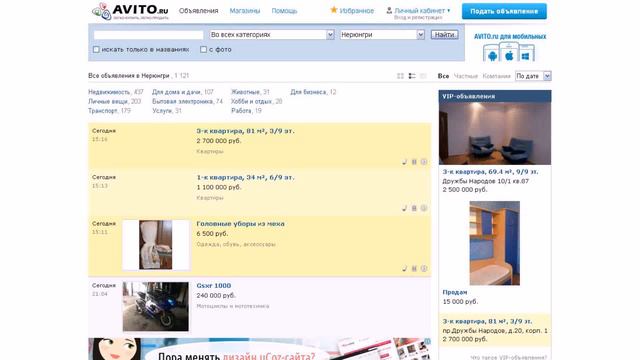Viewport: 640px width, 360px height.
Task: Click the AVITO.ru logo
Action: (130, 11)
